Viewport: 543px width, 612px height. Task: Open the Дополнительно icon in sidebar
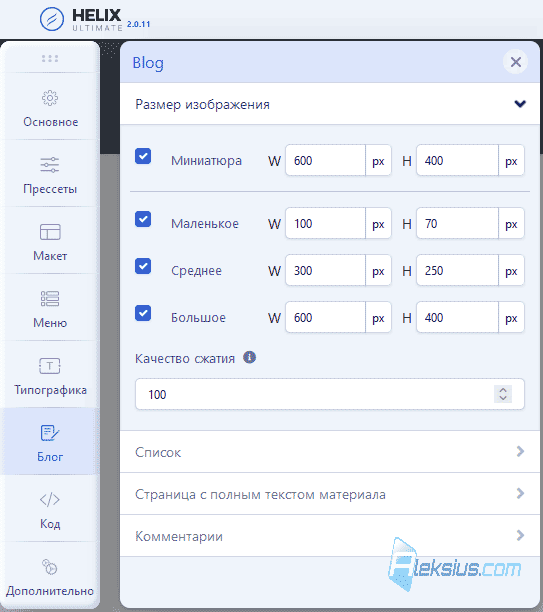(50, 567)
